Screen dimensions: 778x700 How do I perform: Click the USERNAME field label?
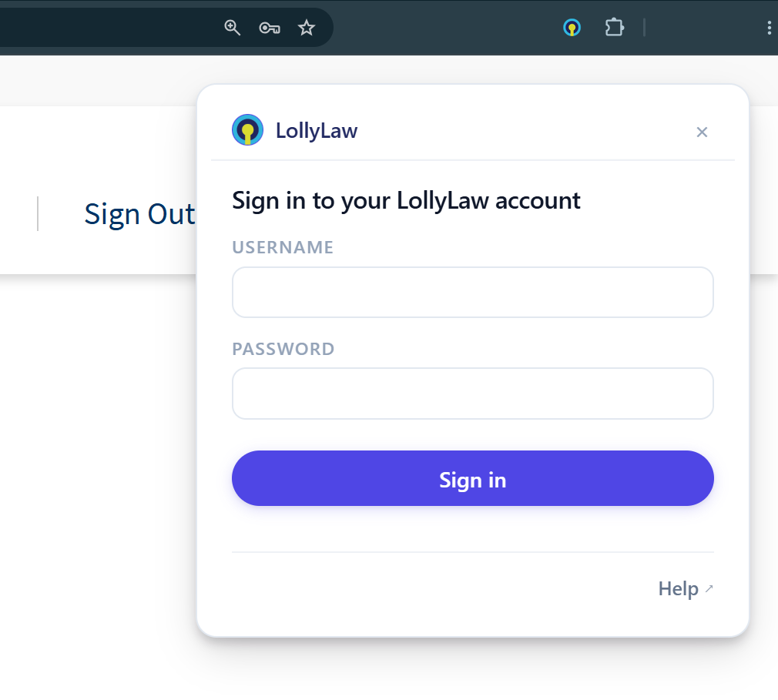coord(283,247)
